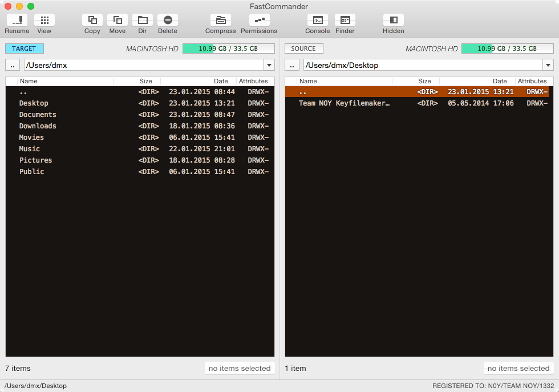Select the left panel '..' parent row
Screen dimensions: 559x392
pyautogui.click(x=140, y=92)
